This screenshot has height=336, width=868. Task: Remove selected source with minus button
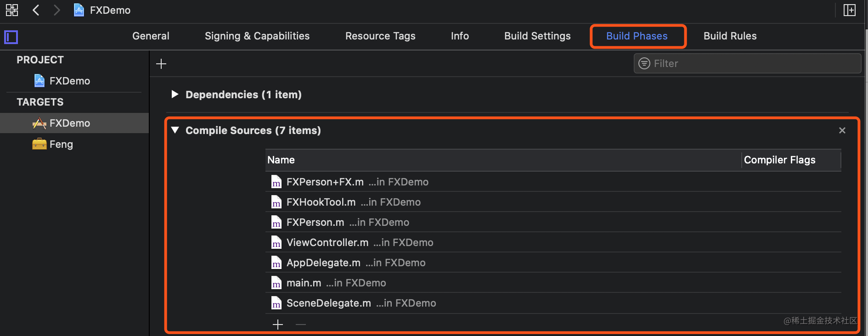tap(301, 325)
